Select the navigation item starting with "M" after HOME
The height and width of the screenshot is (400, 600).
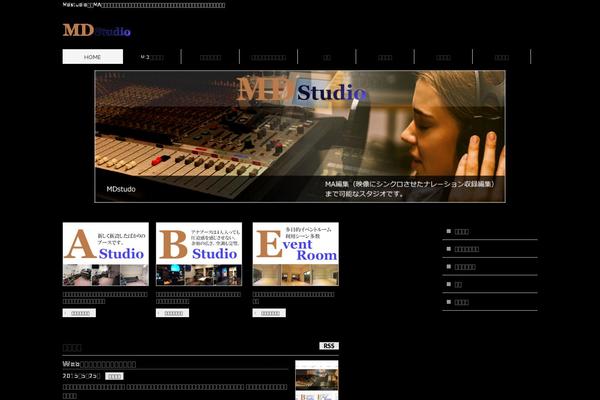(x=152, y=57)
